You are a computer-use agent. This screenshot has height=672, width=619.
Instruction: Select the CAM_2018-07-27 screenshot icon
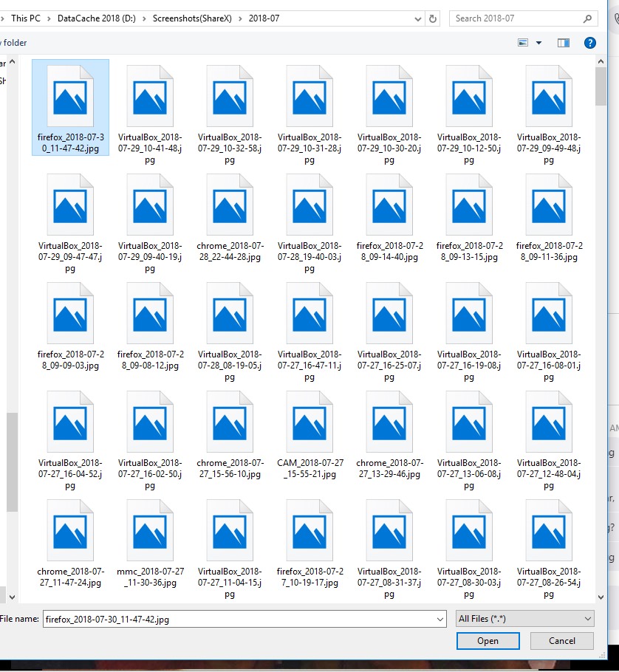pyautogui.click(x=309, y=422)
